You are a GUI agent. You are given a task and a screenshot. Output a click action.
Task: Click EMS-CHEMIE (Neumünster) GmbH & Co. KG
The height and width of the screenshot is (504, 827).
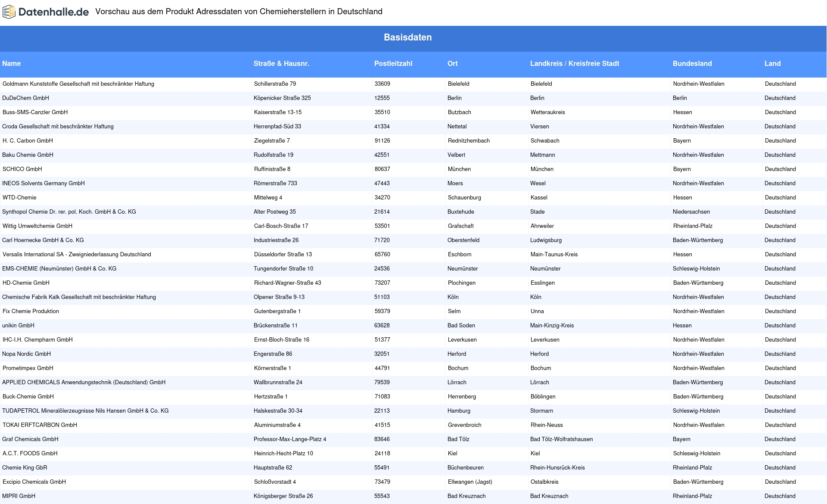click(59, 269)
